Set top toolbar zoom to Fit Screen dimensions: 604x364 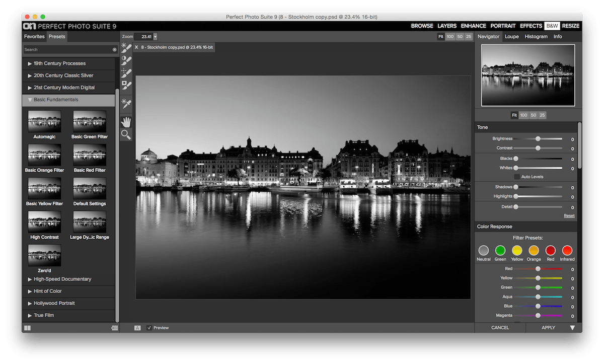pos(440,37)
